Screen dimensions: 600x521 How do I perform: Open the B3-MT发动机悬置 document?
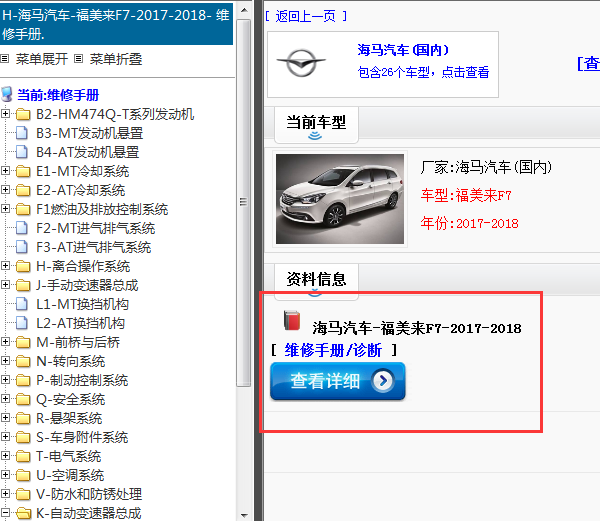coord(89,133)
